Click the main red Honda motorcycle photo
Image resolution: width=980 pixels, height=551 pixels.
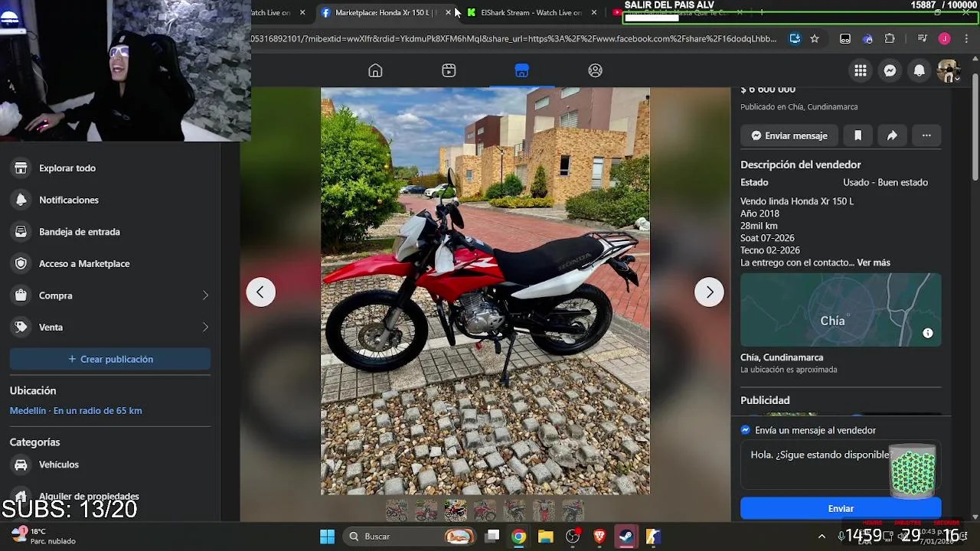pos(485,291)
